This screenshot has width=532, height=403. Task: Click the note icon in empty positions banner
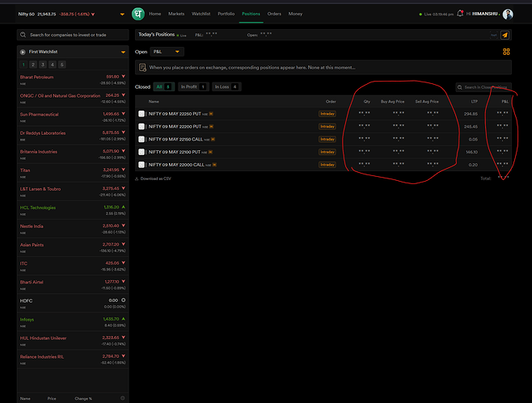click(142, 68)
